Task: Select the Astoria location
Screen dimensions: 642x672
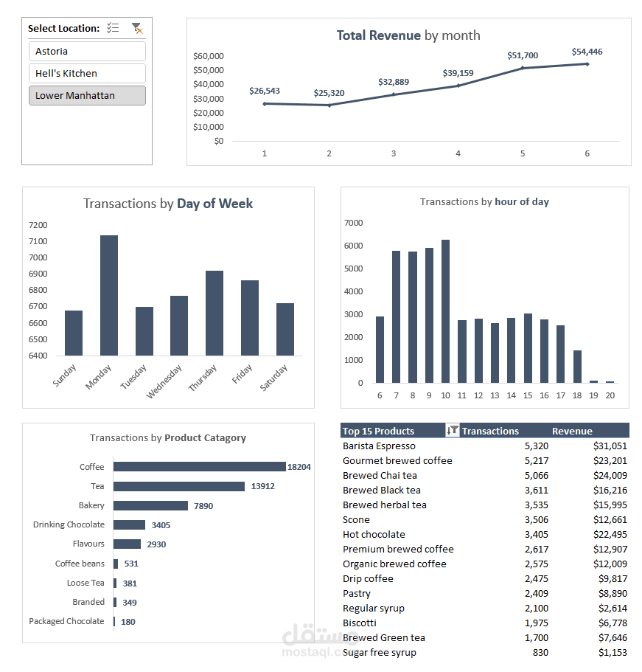Action: pyautogui.click(x=87, y=51)
